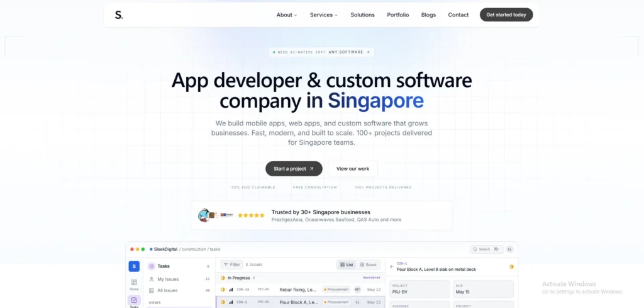This screenshot has width=644, height=308.
Task: Click Trusted by 30+ Singapore businesses text
Action: pos(321,212)
